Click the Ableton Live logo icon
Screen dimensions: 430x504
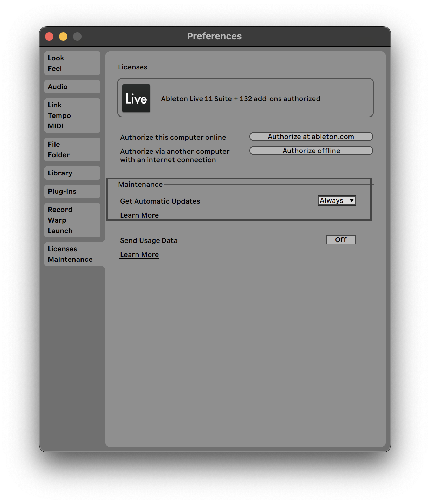(136, 98)
